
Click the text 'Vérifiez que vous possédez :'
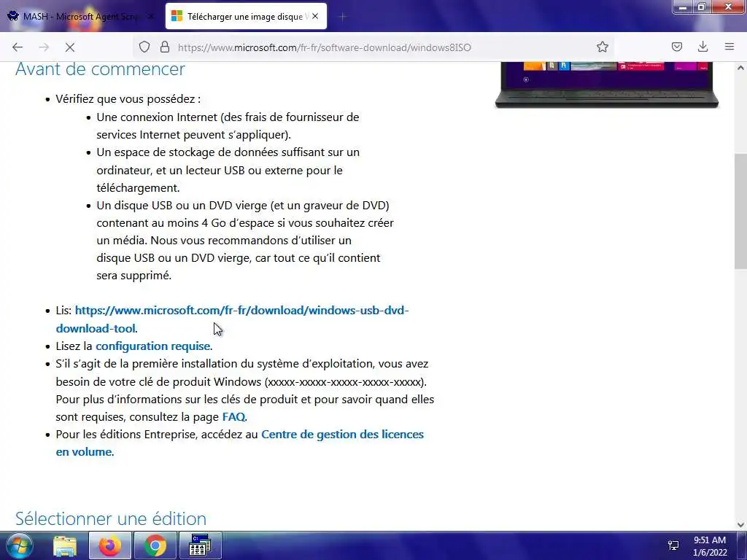[128, 99]
